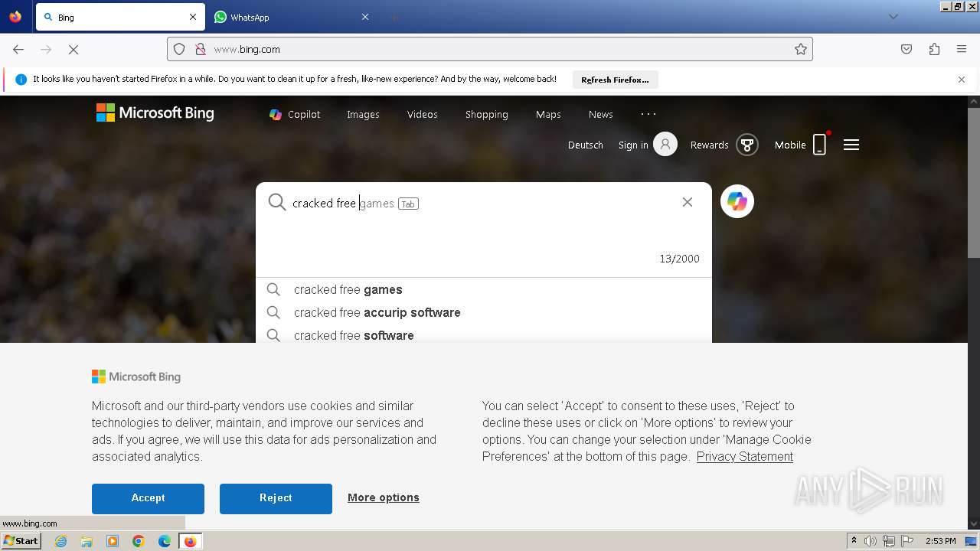980x551 pixels.
Task: Open File Explorer from the taskbar
Action: tap(87, 541)
